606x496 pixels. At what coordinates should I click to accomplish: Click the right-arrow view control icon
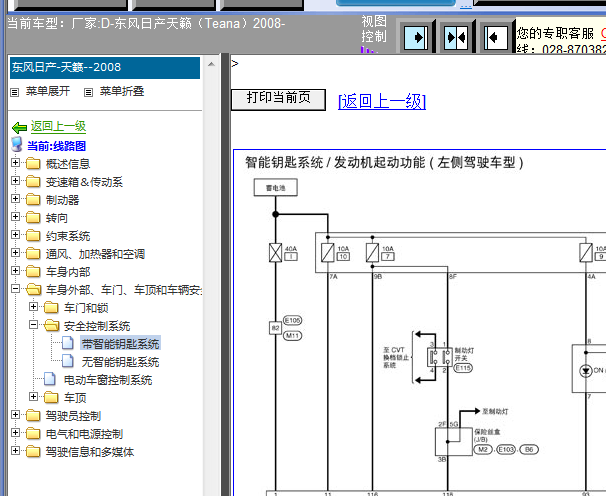tap(416, 37)
